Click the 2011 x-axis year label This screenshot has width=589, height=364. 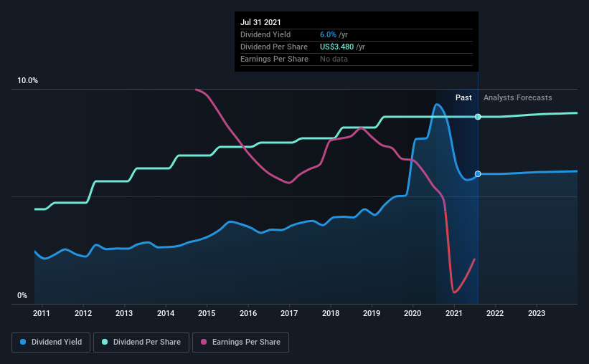(42, 313)
